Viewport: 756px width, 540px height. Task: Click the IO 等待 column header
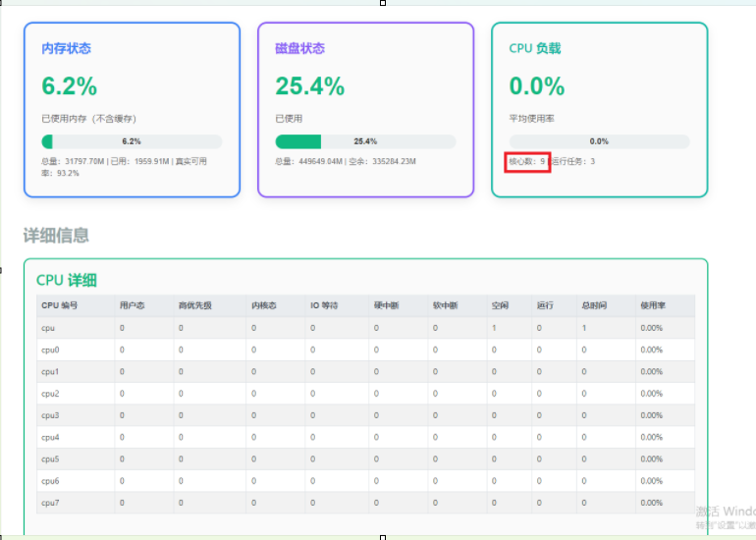tap(323, 305)
